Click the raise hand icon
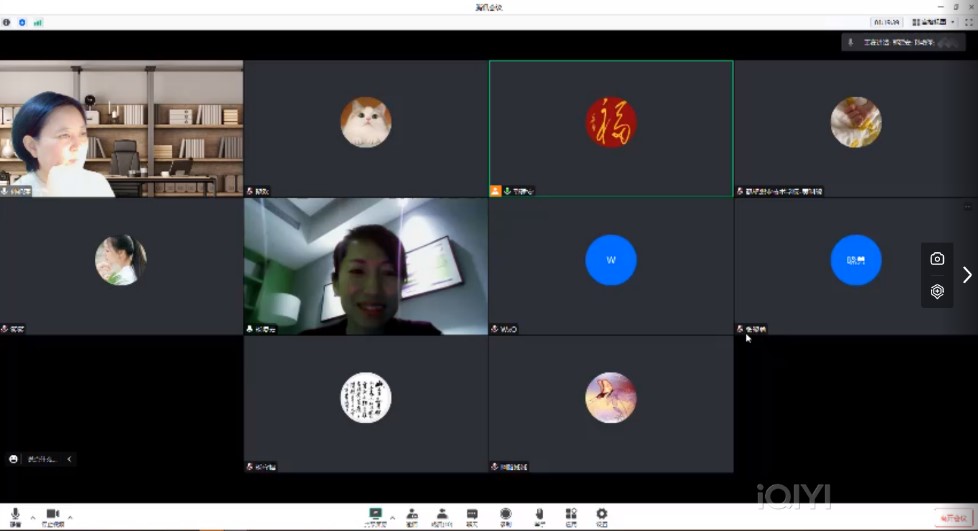 [x=539, y=514]
